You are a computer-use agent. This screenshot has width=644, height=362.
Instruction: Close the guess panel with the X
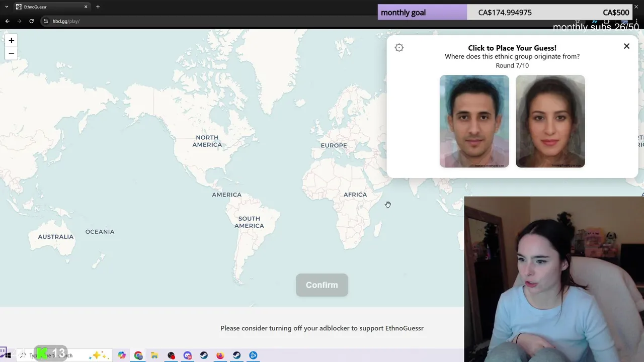(x=626, y=46)
